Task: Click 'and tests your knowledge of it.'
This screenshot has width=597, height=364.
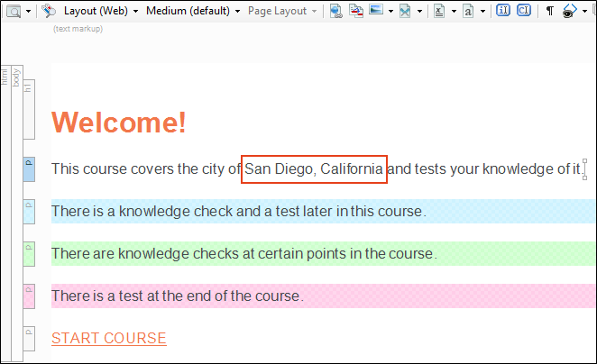Action: coord(485,168)
